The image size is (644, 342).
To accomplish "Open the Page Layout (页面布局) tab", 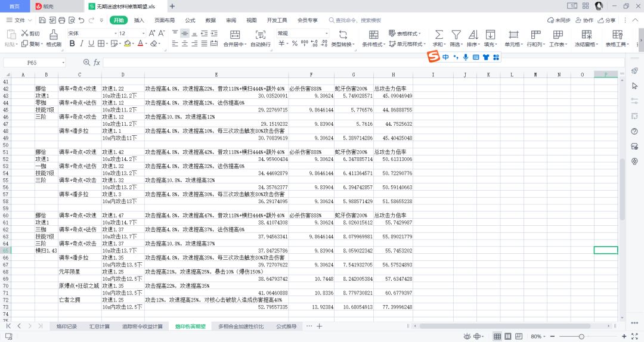I will (165, 20).
